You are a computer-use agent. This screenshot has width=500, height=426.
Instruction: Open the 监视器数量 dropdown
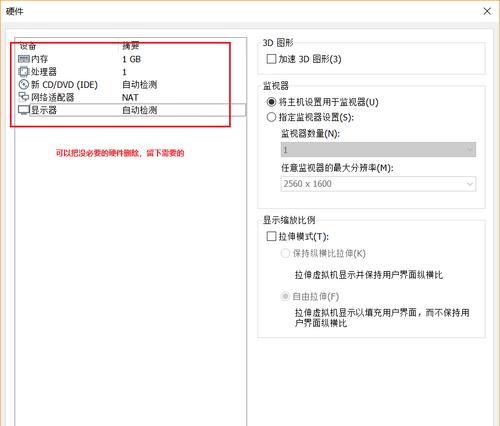pos(378,150)
